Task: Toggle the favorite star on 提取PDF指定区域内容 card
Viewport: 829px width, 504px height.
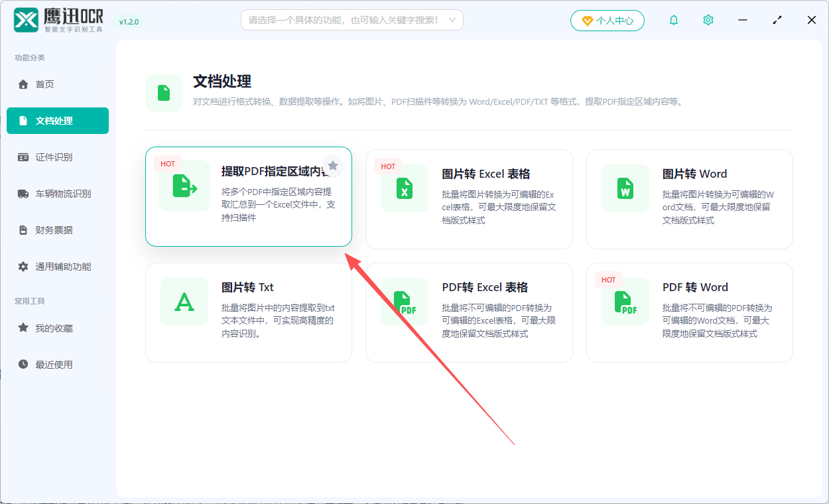Action: click(x=333, y=166)
